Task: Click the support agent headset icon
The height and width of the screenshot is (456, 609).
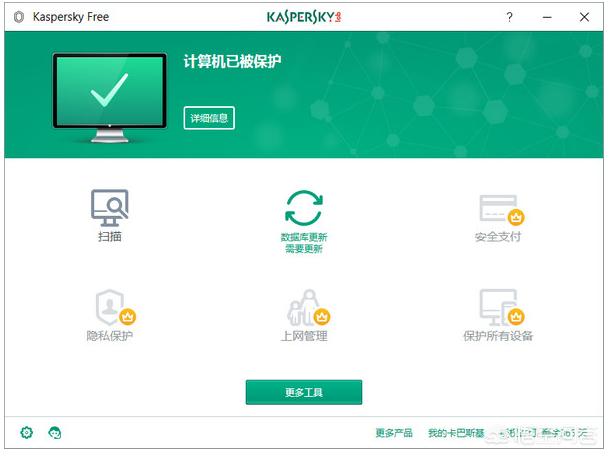Action: (55, 432)
